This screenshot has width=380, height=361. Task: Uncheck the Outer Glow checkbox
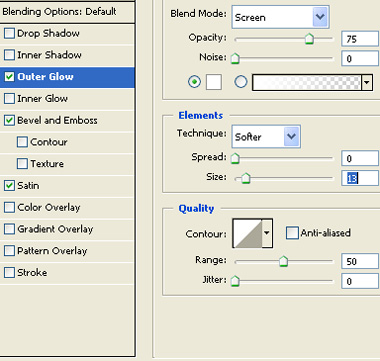(9, 77)
